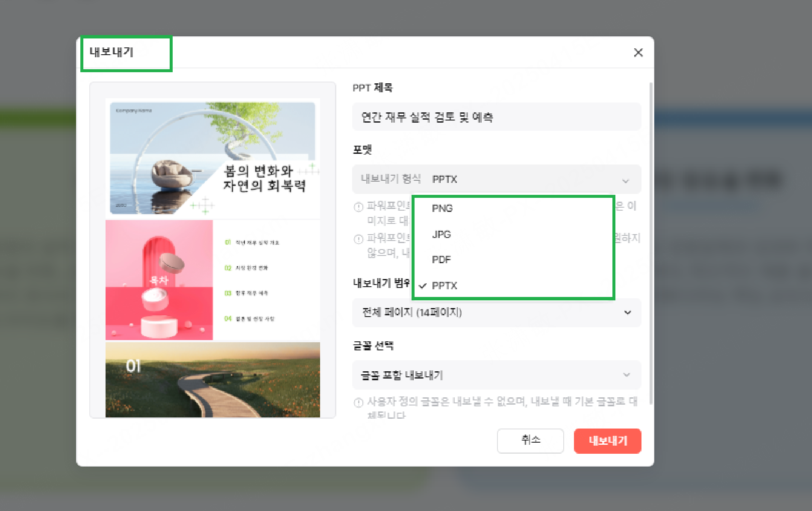The height and width of the screenshot is (511, 812).
Task: Click the dialog's vertical scrollbar
Action: (651, 243)
